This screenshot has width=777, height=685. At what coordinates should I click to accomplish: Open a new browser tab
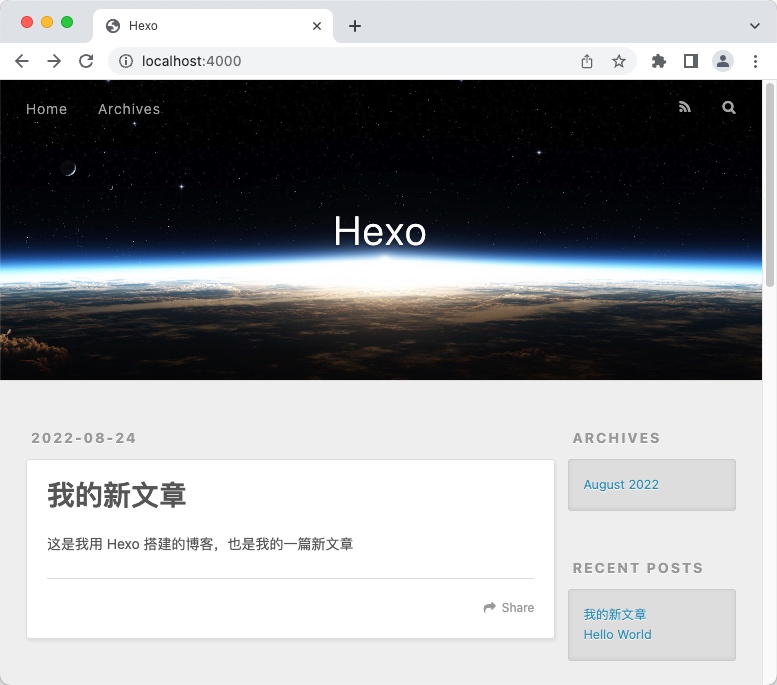coord(355,26)
